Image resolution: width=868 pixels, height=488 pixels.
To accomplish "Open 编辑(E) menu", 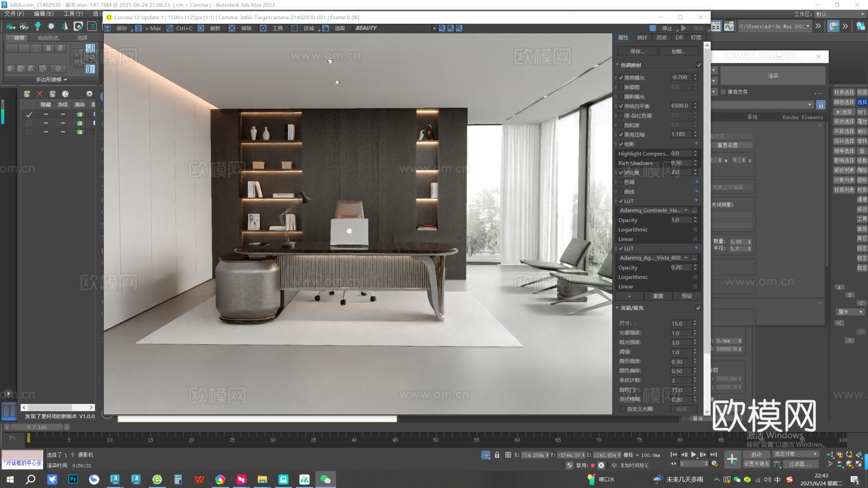I will click(x=43, y=14).
